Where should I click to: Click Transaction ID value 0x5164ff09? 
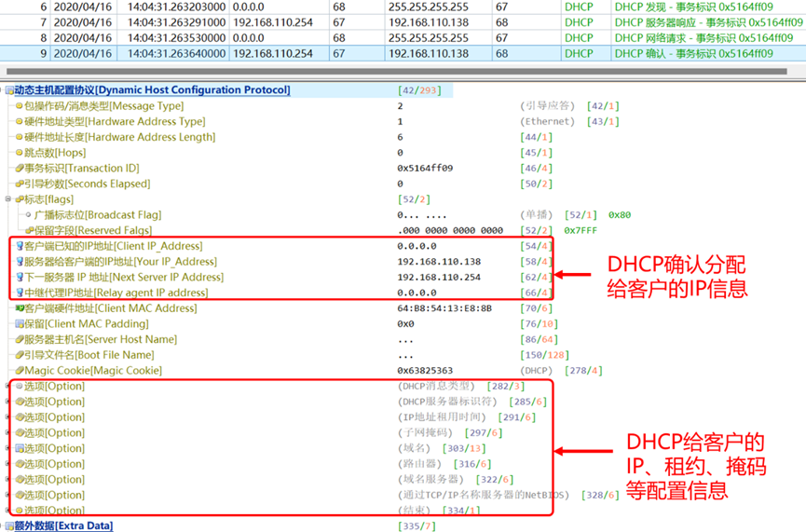tap(425, 168)
